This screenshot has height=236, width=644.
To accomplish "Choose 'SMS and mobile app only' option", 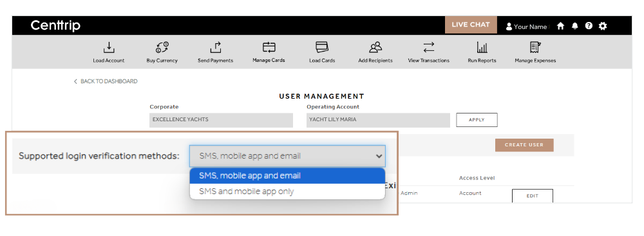I will click(x=287, y=191).
